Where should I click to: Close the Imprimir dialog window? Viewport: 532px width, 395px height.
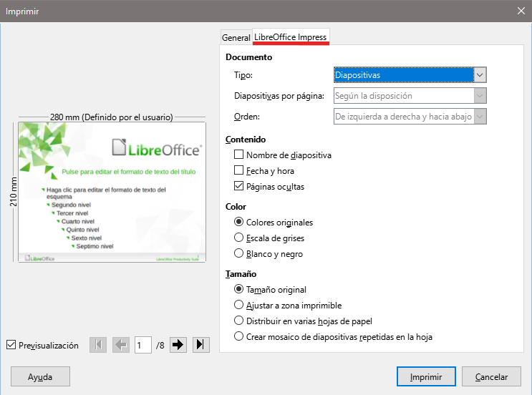coord(521,11)
